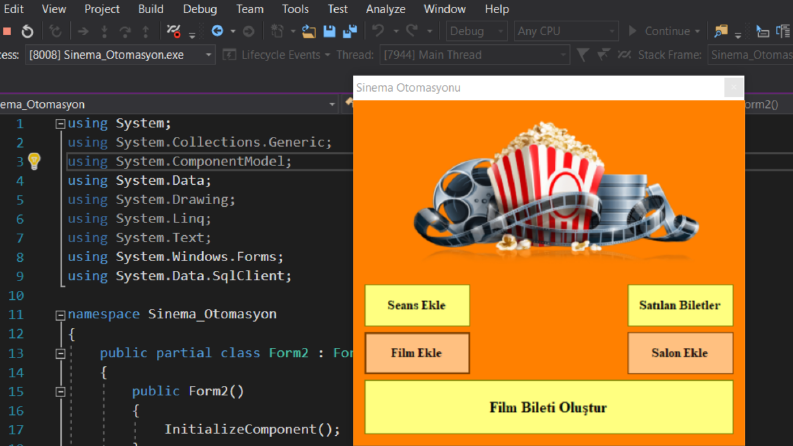Click the Undo icon
Screen dimensions: 793x446
[378, 31]
